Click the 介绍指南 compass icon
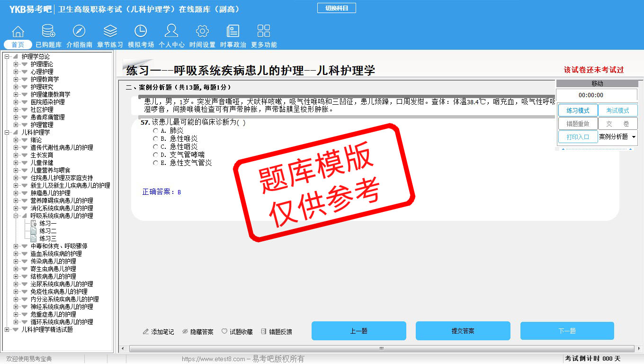The image size is (644, 364). coord(79,31)
